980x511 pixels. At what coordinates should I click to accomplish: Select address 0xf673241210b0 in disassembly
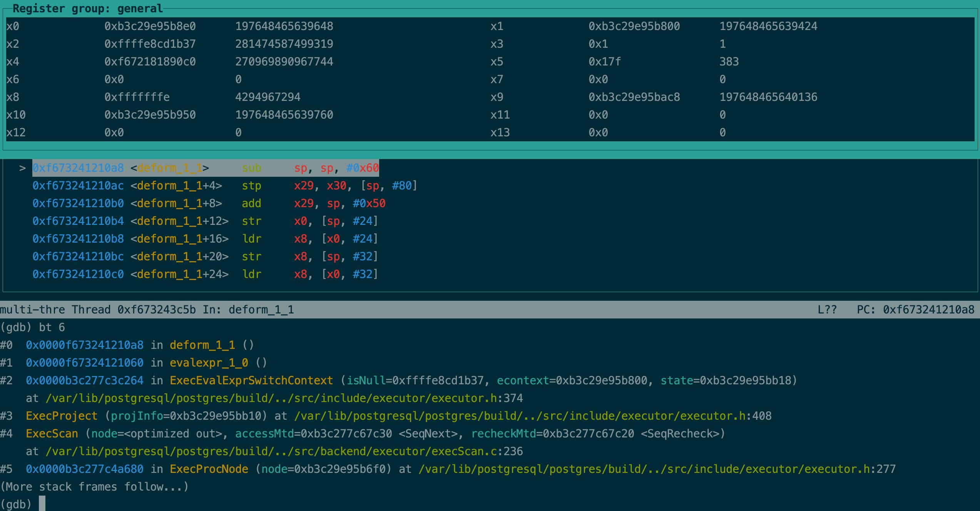78,203
